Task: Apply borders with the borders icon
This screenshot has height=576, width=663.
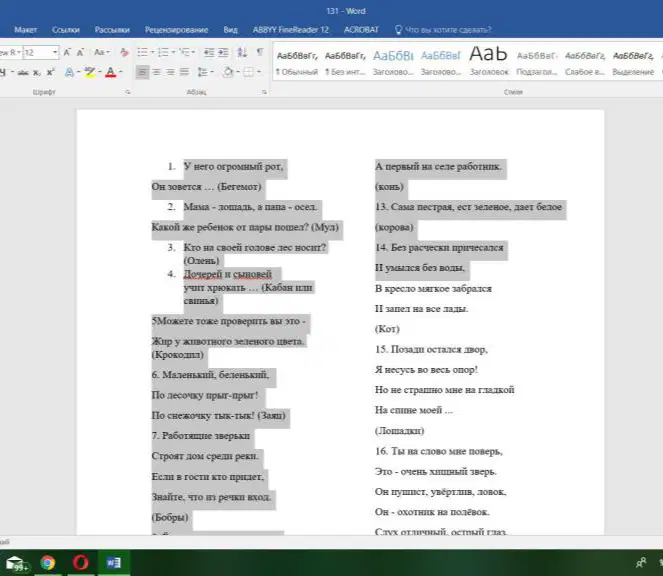Action: click(x=249, y=72)
